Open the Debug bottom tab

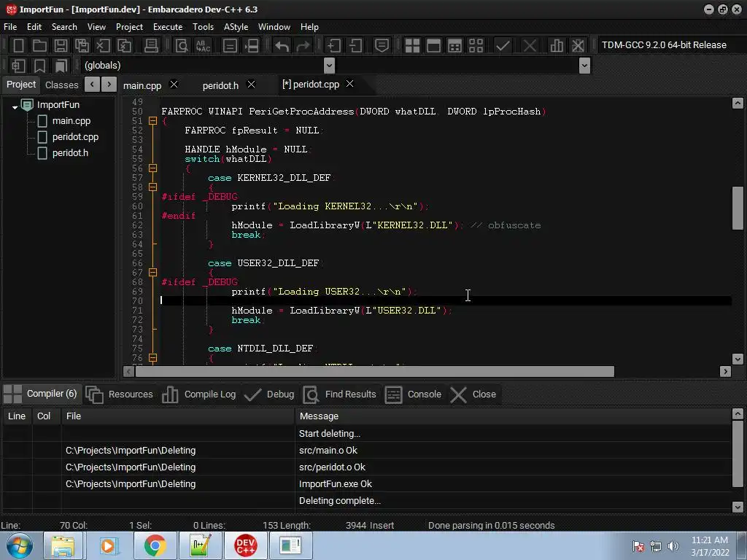269,394
